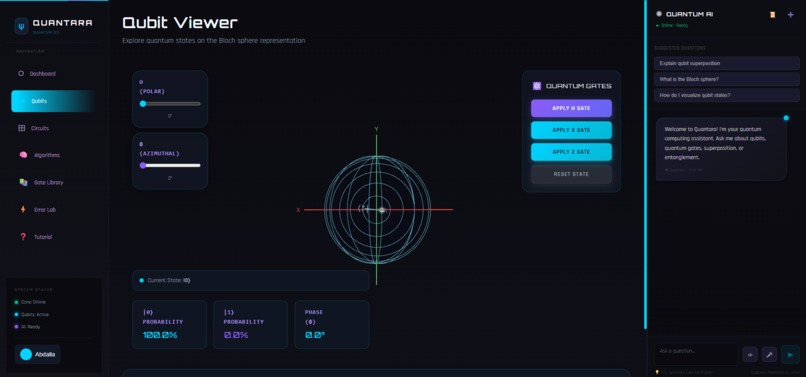Click the Circuits grid icon
Image resolution: width=806 pixels, height=377 pixels.
[x=22, y=128]
